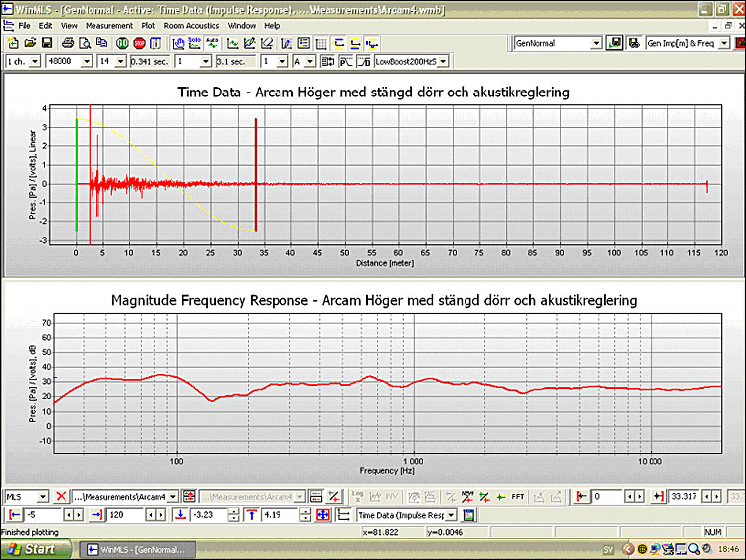Toggle the D filter icon
The height and width of the screenshot is (560, 746).
[x=363, y=62]
